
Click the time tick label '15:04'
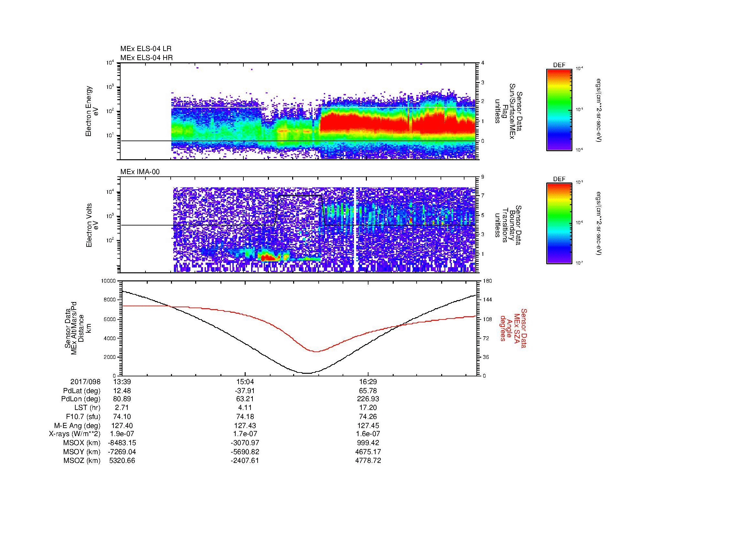pos(245,382)
